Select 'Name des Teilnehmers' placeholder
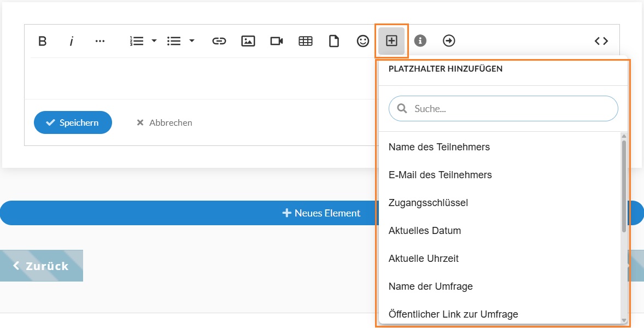The height and width of the screenshot is (328, 644). click(x=439, y=147)
